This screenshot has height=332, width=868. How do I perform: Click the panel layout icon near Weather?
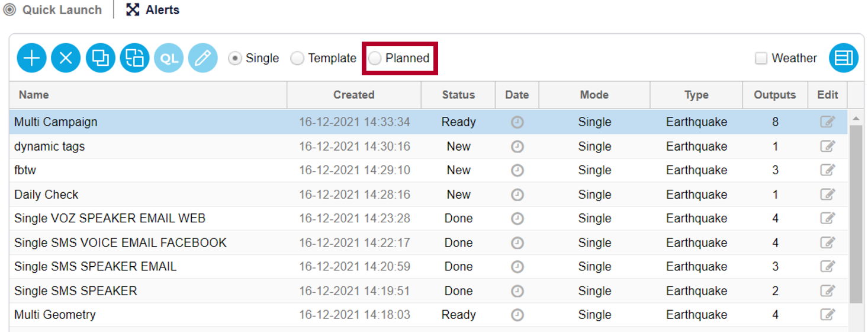(x=843, y=58)
